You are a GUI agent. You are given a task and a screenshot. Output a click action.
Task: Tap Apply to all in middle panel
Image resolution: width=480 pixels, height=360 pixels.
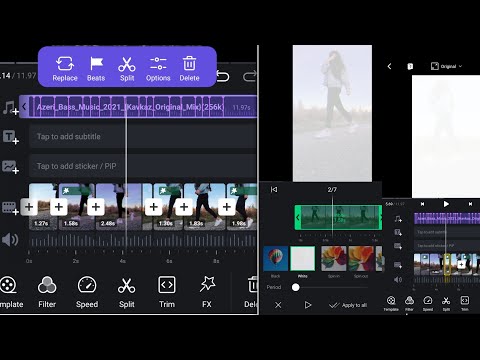coord(348,305)
